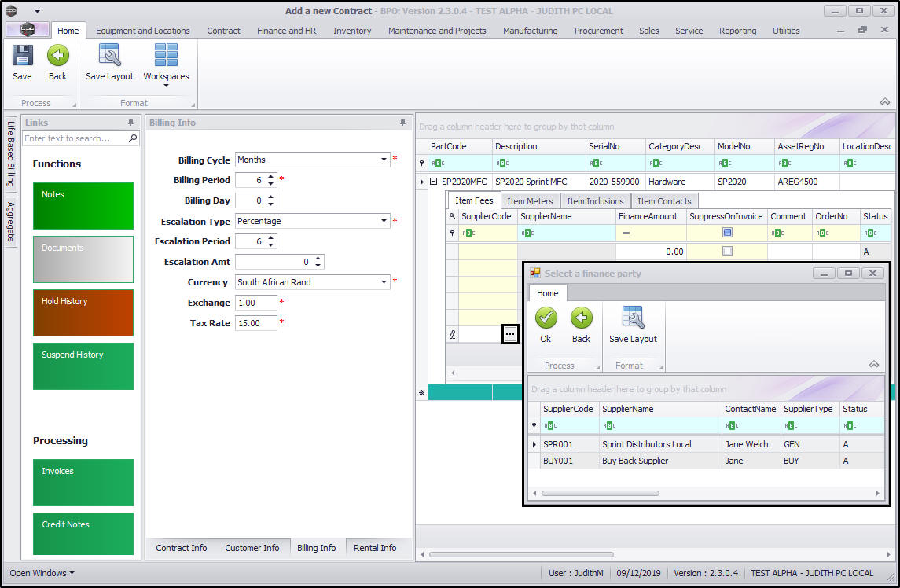Open the Currency dropdown
The width and height of the screenshot is (900, 588).
point(384,282)
